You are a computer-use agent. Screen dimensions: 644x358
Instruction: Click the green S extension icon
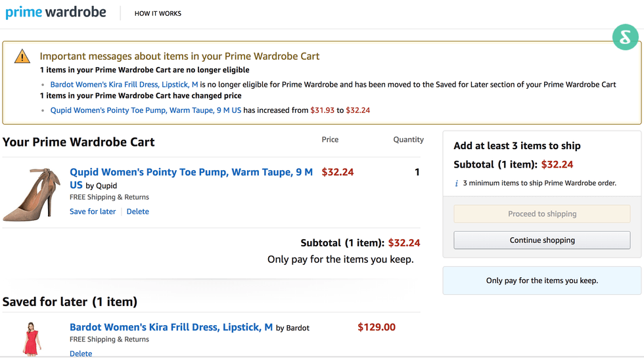tap(625, 37)
